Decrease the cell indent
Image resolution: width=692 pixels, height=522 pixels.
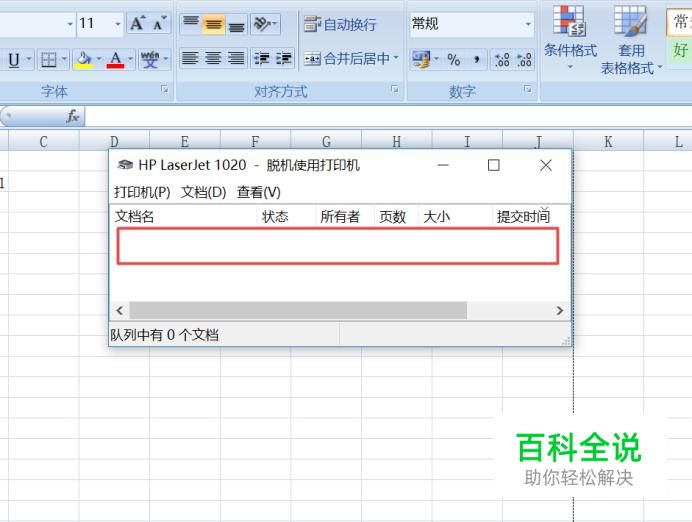pyautogui.click(x=262, y=58)
